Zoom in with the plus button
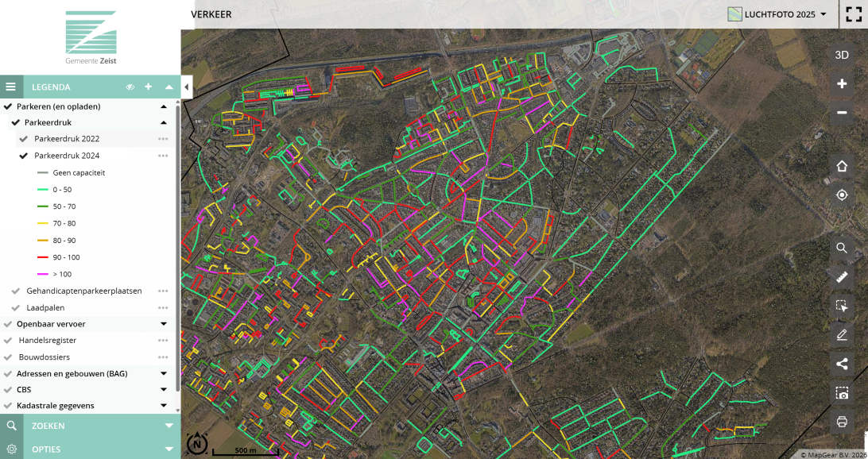 [x=842, y=84]
